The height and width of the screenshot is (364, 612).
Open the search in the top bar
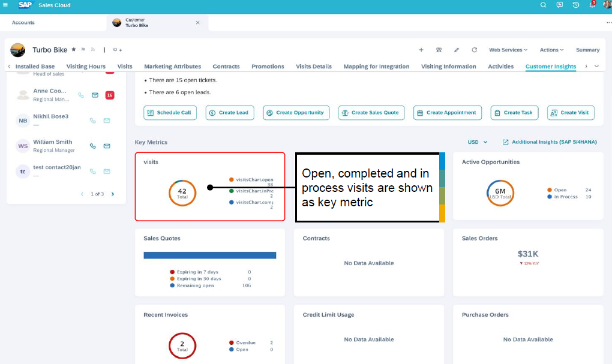pos(543,5)
